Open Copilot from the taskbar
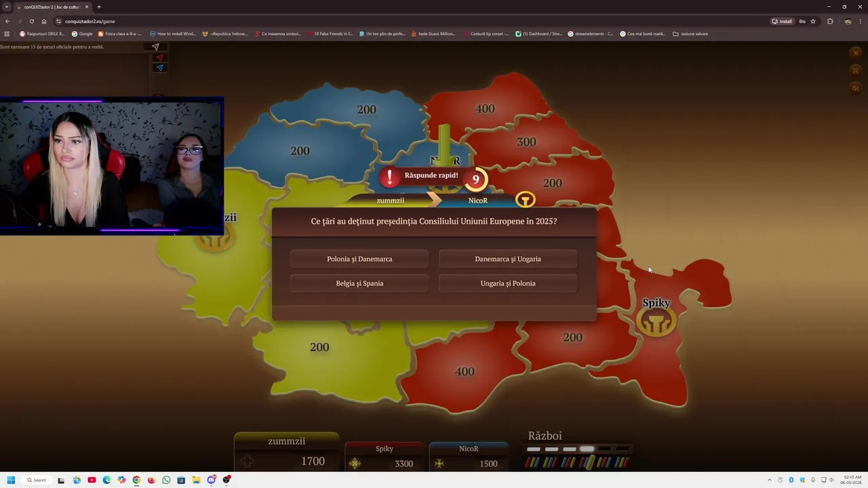 click(121, 480)
